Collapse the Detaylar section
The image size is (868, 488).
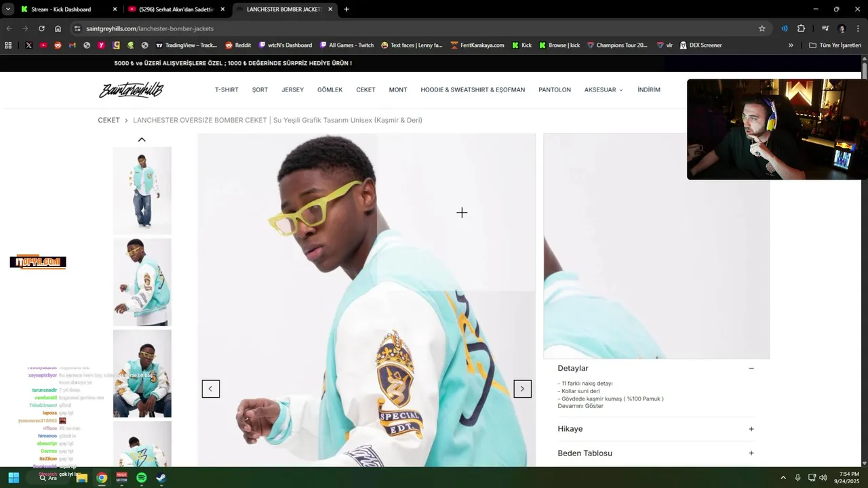[751, 368]
